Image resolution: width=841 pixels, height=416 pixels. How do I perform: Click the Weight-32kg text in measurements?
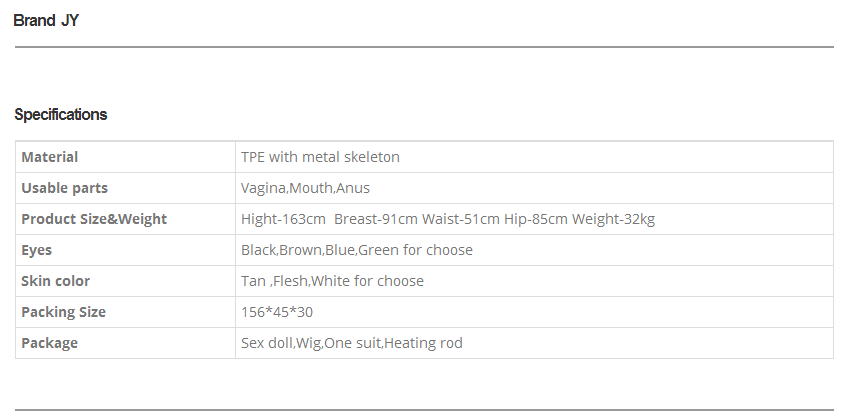point(613,219)
